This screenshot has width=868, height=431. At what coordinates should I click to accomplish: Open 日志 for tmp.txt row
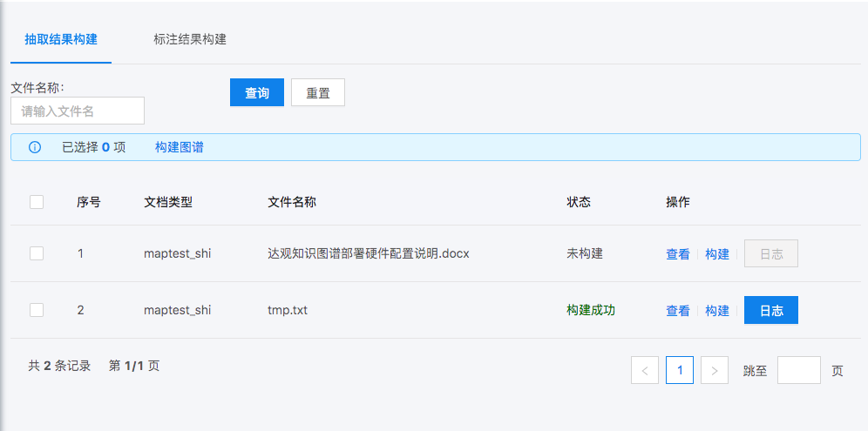(771, 311)
